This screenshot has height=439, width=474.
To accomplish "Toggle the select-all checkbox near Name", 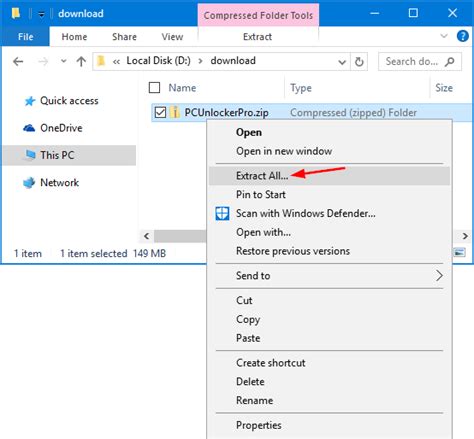I will click(154, 88).
